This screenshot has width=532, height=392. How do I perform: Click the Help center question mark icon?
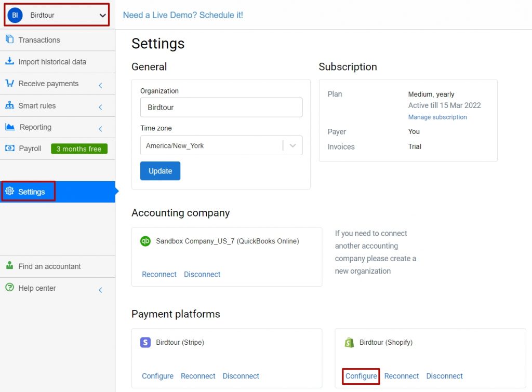tap(9, 288)
